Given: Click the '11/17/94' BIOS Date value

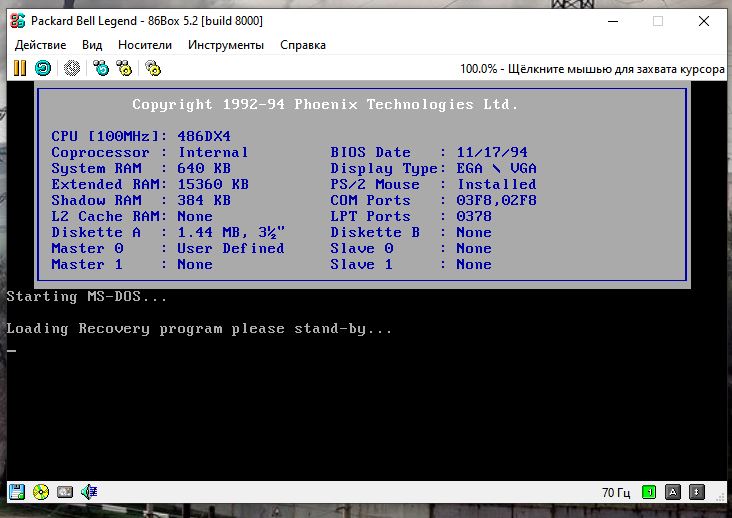Looking at the screenshot, I should pyautogui.click(x=492, y=152).
